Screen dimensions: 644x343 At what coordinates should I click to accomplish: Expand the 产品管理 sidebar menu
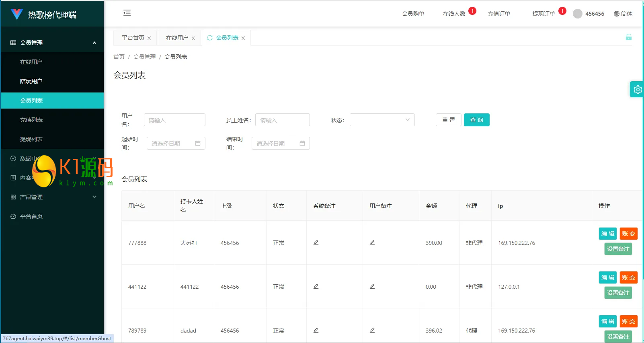[52, 197]
